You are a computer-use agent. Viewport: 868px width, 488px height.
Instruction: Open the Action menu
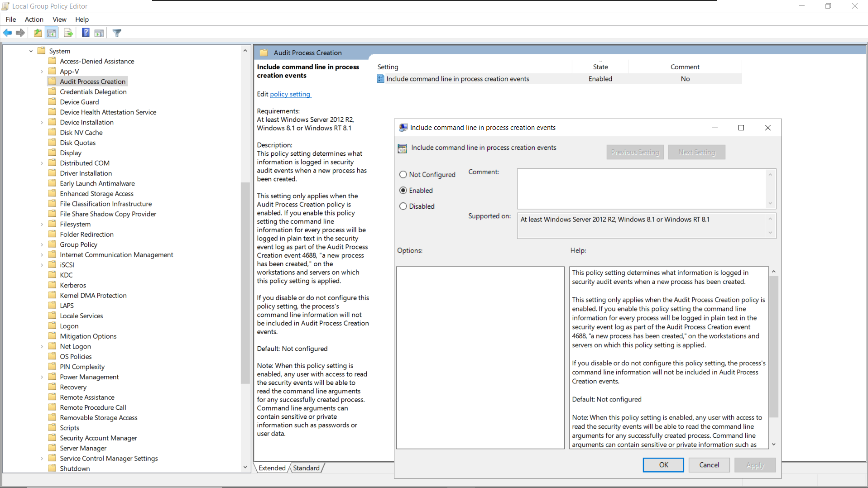[x=34, y=19]
